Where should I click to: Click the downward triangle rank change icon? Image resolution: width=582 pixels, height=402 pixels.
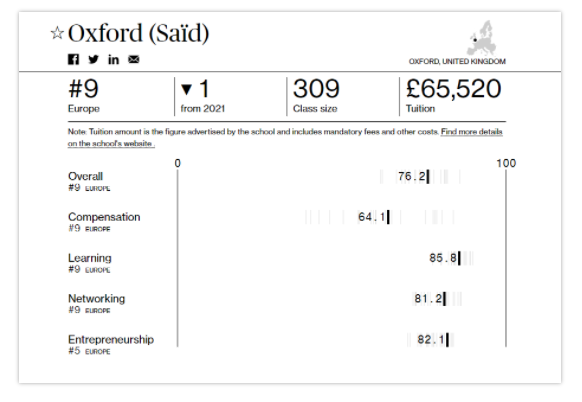[186, 89]
